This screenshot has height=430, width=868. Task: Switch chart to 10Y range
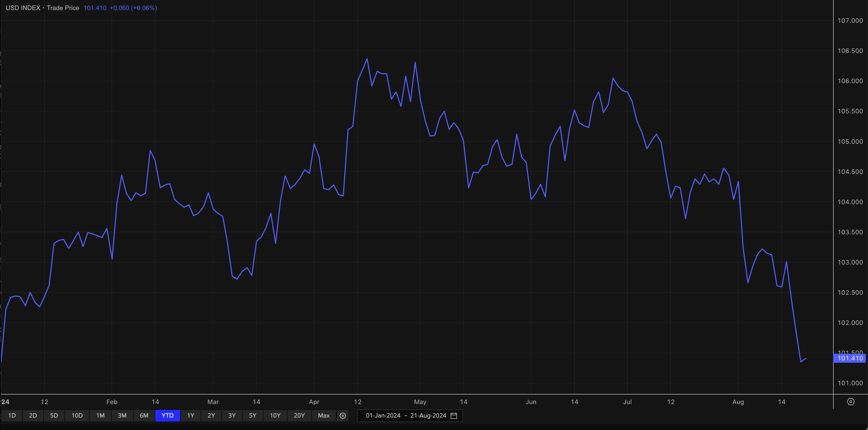275,415
